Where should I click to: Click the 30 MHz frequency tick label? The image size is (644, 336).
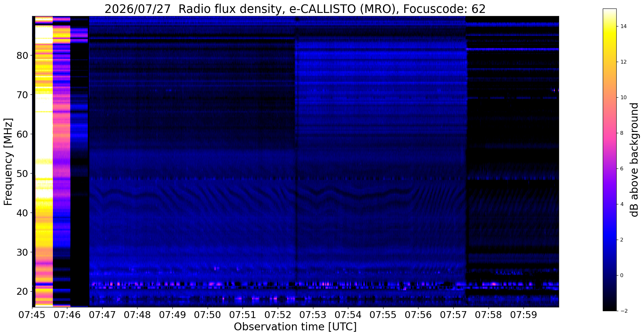pos(22,252)
